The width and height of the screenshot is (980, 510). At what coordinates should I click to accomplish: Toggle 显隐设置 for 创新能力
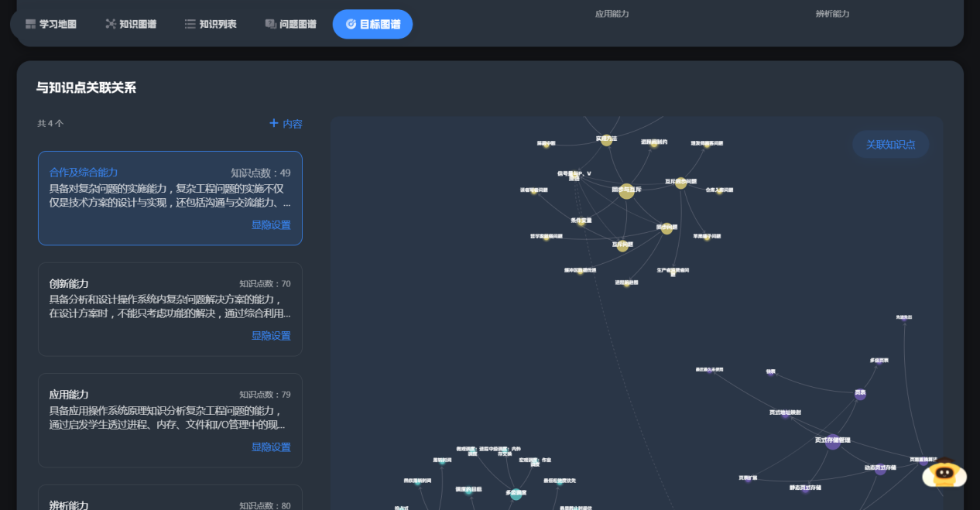point(271,336)
